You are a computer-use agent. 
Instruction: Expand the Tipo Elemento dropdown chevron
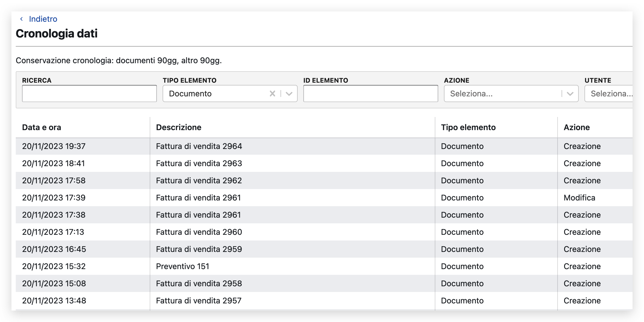(x=289, y=94)
